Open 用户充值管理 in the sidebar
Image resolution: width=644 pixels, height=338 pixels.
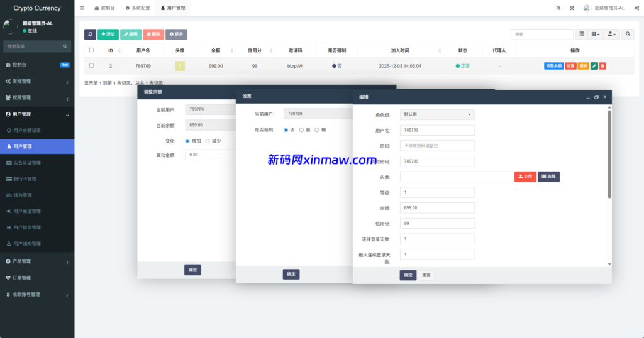click(27, 211)
